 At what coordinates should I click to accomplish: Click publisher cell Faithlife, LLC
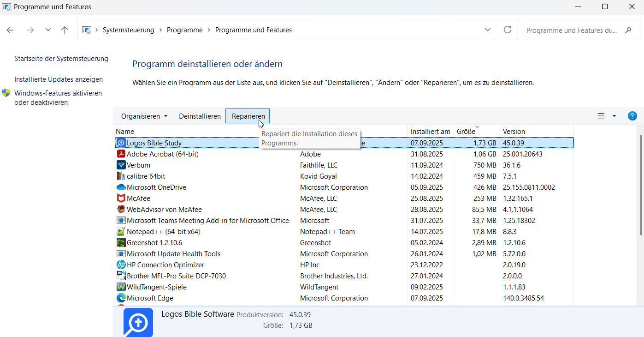(x=319, y=165)
